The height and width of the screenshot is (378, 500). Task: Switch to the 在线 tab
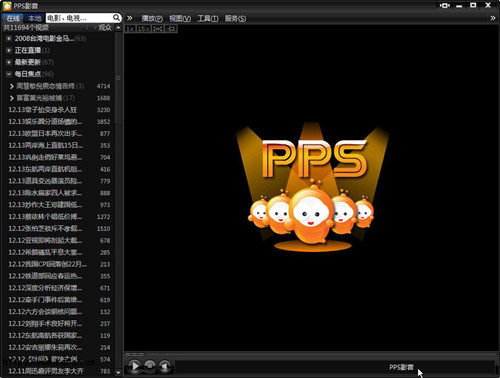point(13,18)
